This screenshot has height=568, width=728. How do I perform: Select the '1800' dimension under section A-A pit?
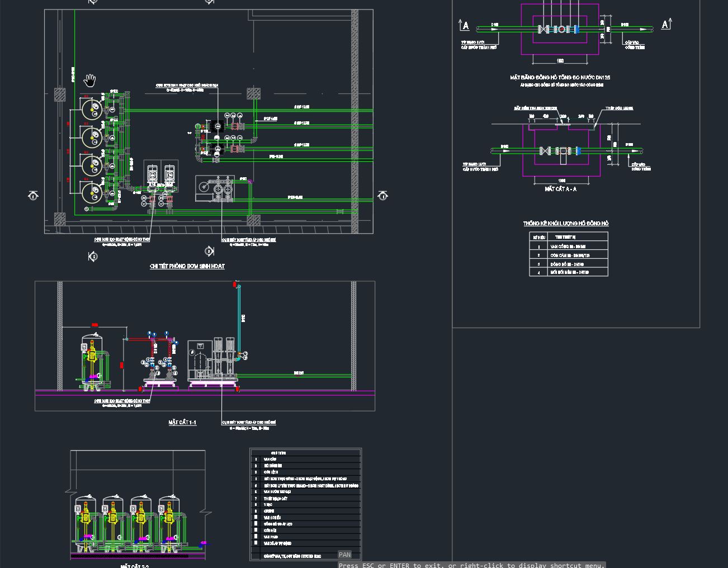pos(562,181)
